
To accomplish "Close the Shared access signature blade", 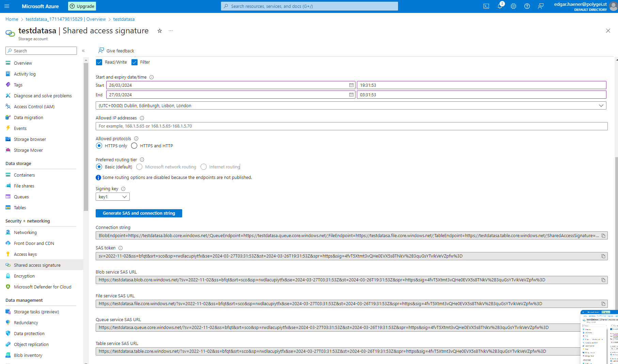I will pos(608,31).
